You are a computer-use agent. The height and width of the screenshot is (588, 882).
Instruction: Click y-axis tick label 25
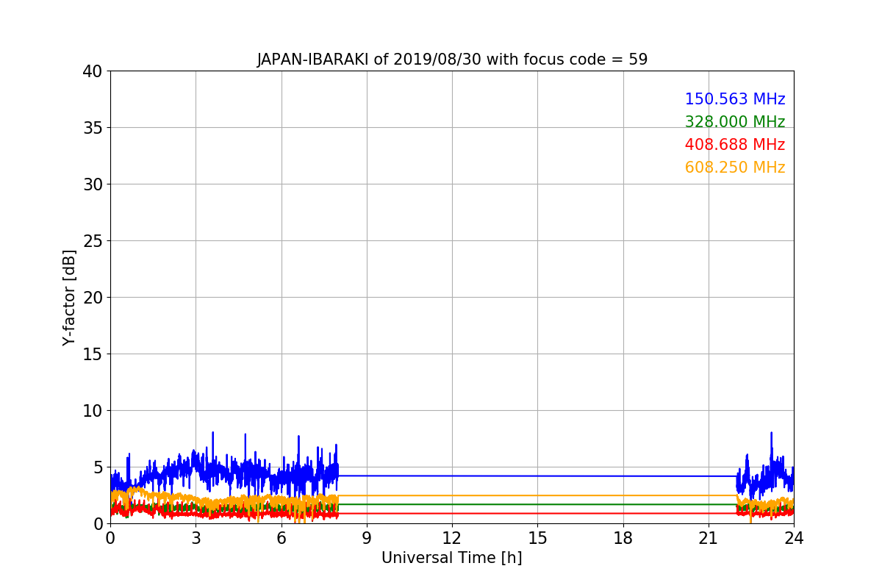pos(93,241)
